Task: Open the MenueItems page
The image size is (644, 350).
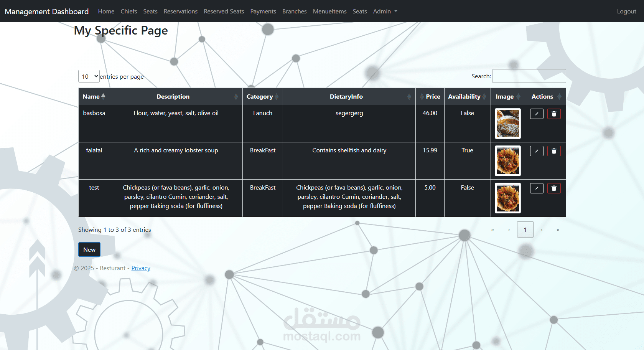Action: point(330,12)
